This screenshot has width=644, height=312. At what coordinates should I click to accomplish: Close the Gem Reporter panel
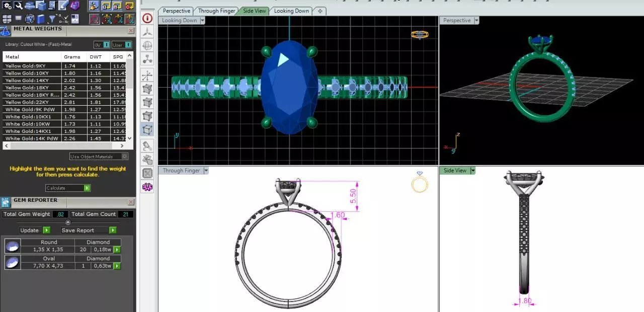[x=131, y=202]
